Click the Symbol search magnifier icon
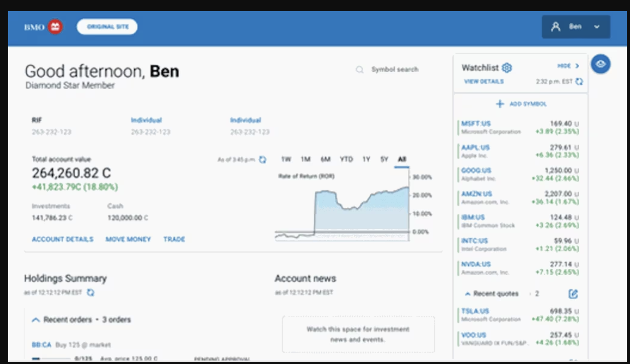The height and width of the screenshot is (364, 630). pos(359,70)
